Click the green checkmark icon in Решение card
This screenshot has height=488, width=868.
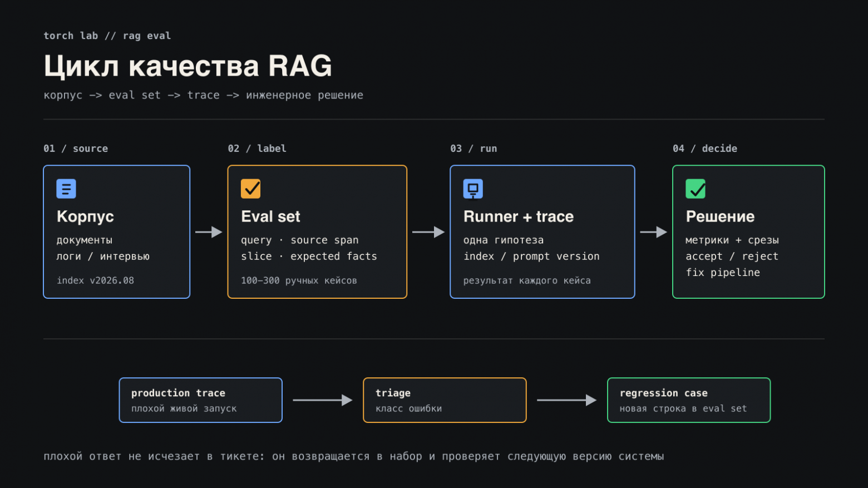[x=696, y=189]
